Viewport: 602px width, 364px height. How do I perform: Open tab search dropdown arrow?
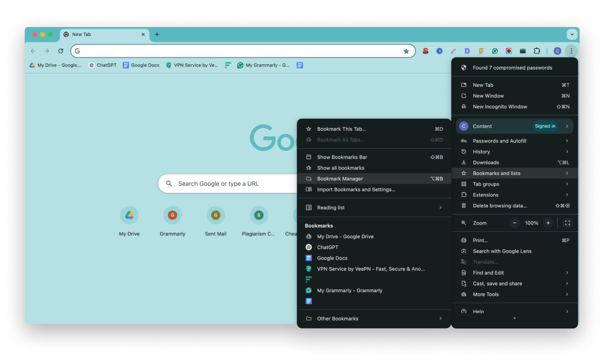coord(572,34)
